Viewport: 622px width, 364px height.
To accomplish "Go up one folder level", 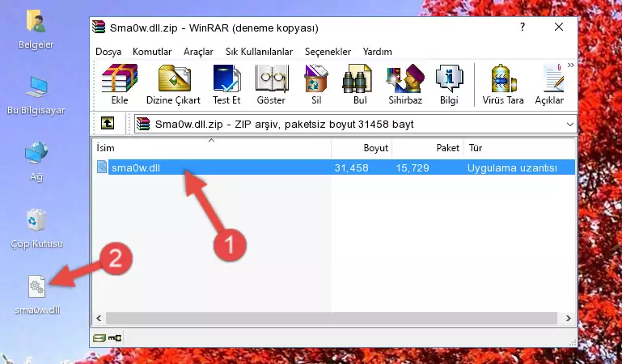I will pyautogui.click(x=108, y=123).
